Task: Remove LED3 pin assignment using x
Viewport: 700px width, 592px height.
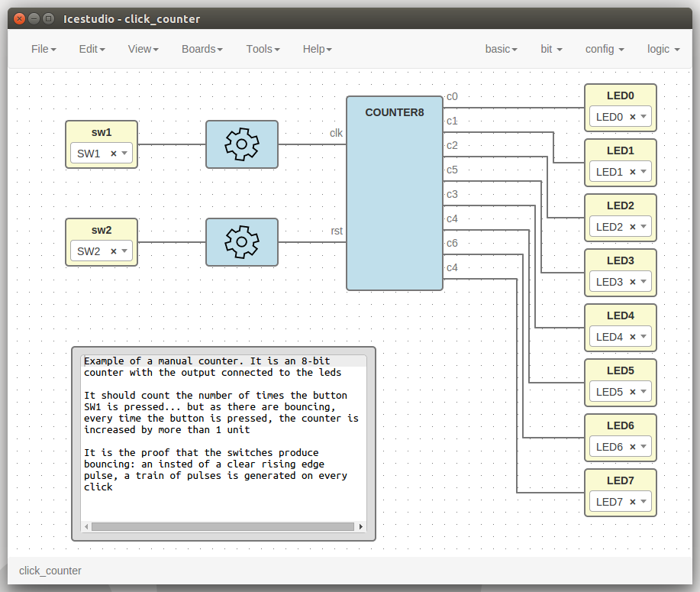Action: point(632,282)
